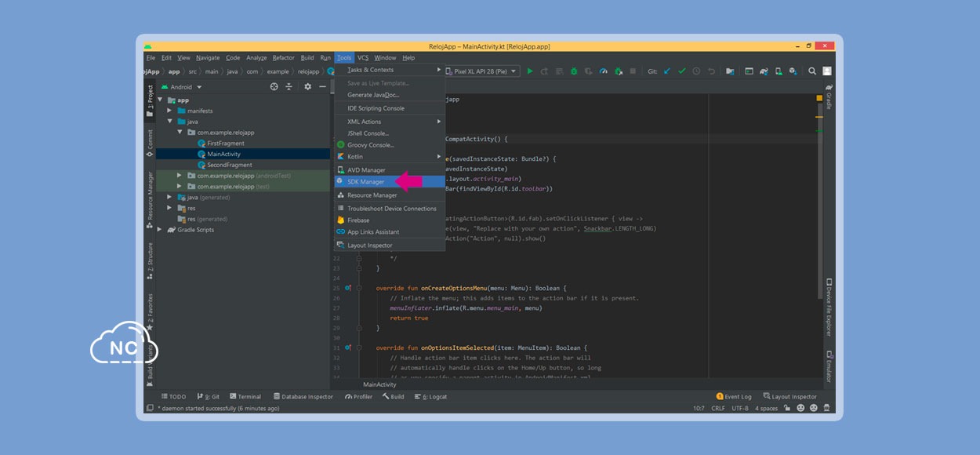
Task: Click the CRLF line separator indicator
Action: (x=718, y=408)
